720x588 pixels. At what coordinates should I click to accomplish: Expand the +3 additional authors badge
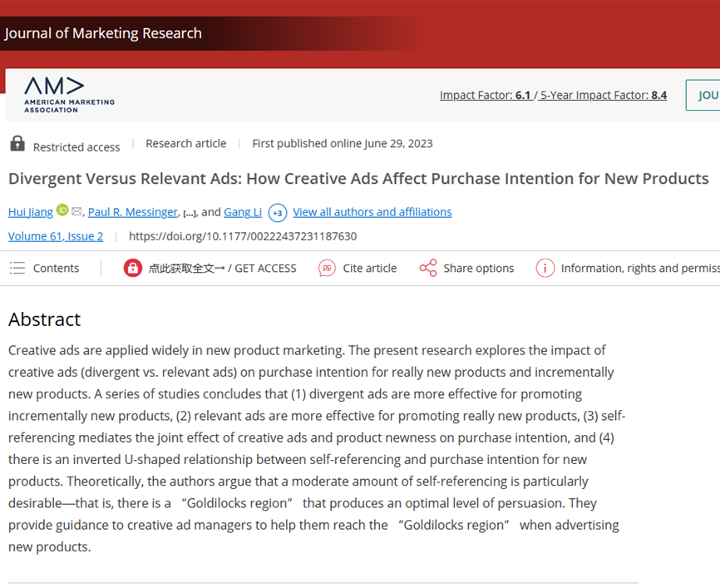tap(278, 213)
